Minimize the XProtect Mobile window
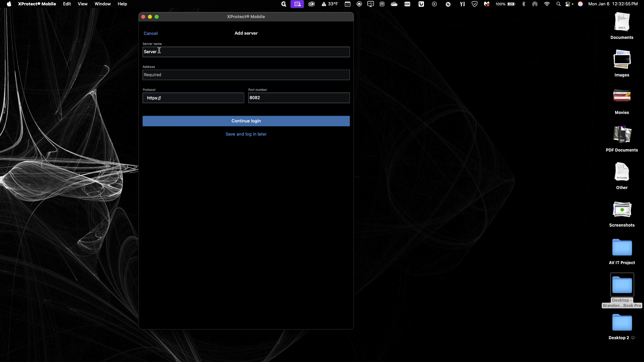The image size is (644, 362). click(150, 17)
